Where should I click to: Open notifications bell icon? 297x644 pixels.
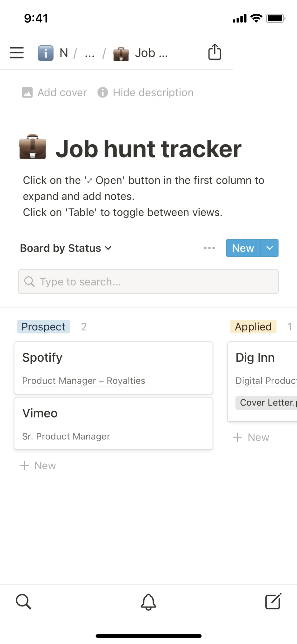point(148,602)
